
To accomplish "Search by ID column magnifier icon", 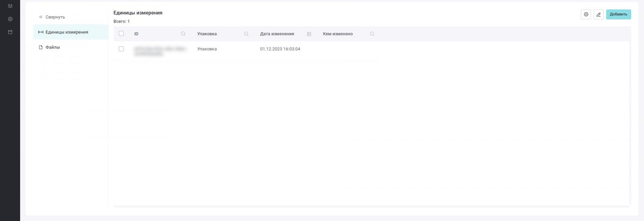I will point(183,34).
